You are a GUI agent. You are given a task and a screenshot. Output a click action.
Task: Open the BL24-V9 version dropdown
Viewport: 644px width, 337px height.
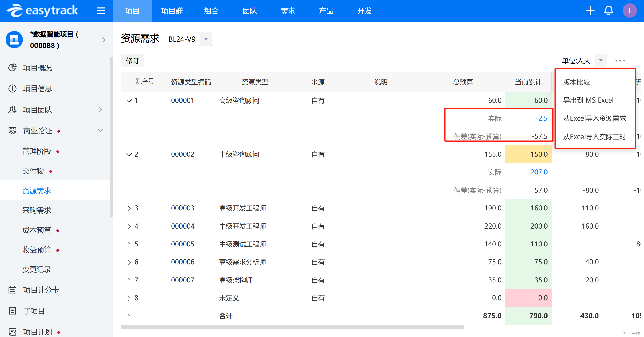click(188, 39)
